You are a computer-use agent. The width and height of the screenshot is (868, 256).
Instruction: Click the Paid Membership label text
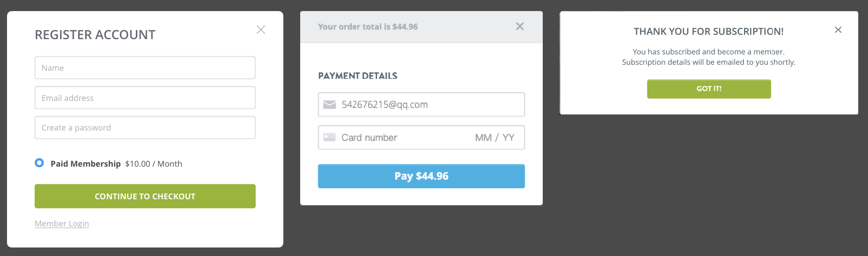pos(86,164)
